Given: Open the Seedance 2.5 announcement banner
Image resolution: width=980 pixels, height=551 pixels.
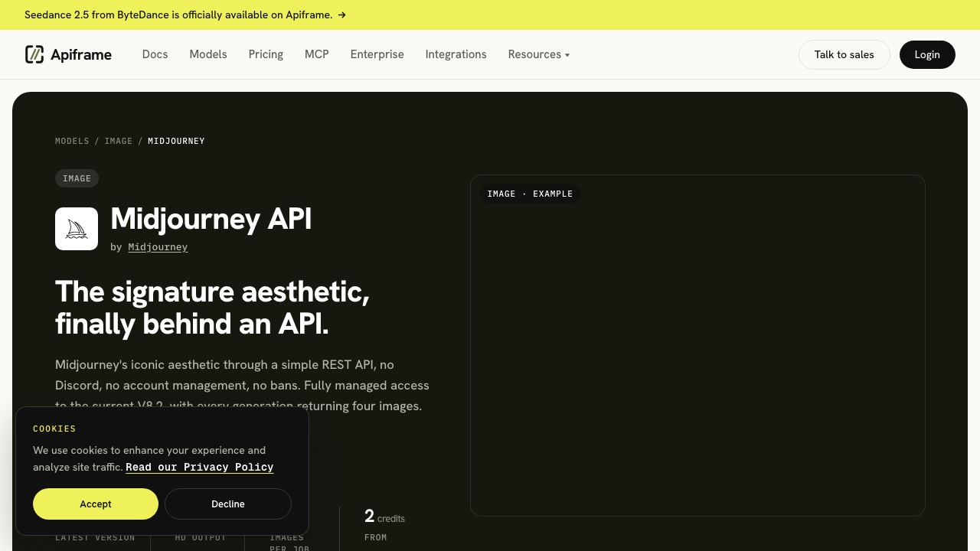Looking at the screenshot, I should click(x=185, y=15).
